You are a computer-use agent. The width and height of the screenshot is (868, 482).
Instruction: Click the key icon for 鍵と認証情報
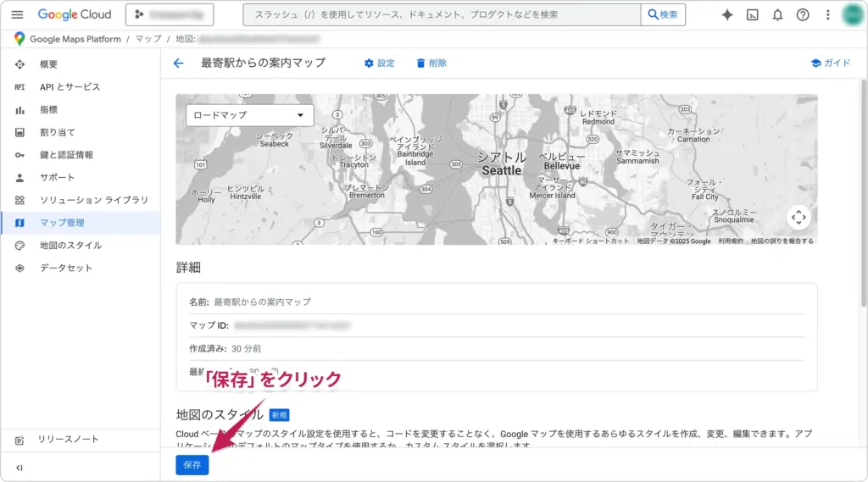click(20, 155)
